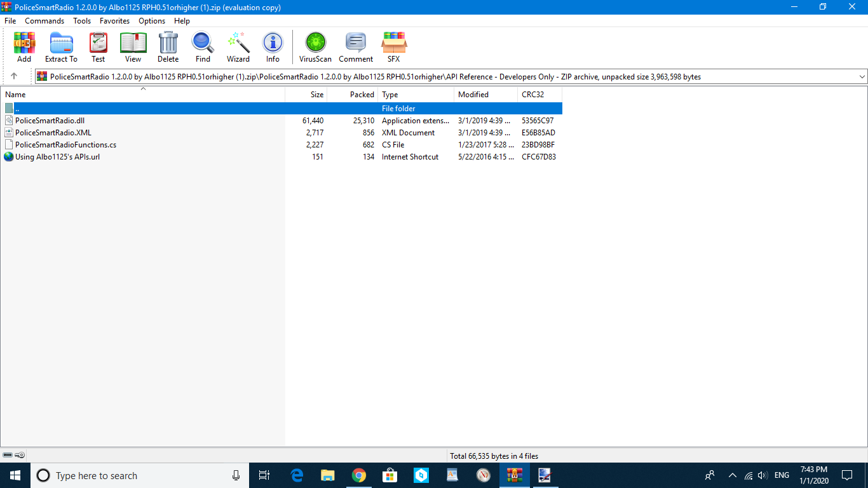Viewport: 868px width, 488px height.
Task: Select PoliceSmartRadioFunctions.cs file
Action: 65,145
